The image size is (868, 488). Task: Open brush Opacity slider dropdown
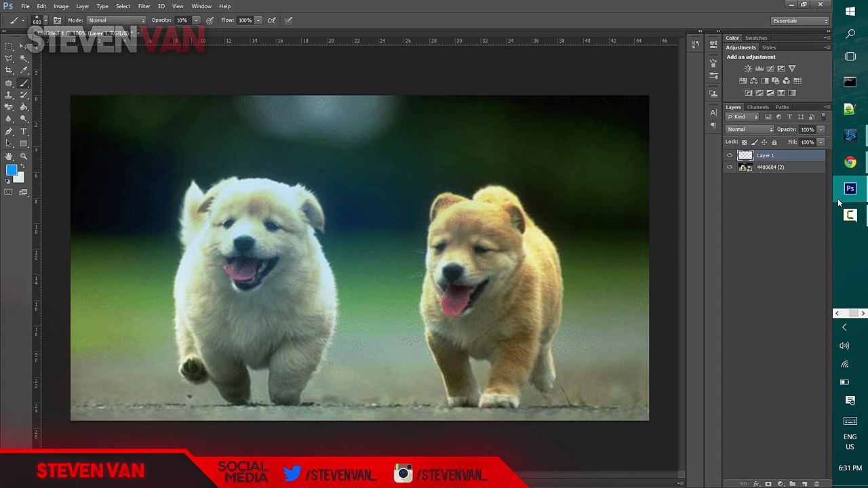(197, 20)
